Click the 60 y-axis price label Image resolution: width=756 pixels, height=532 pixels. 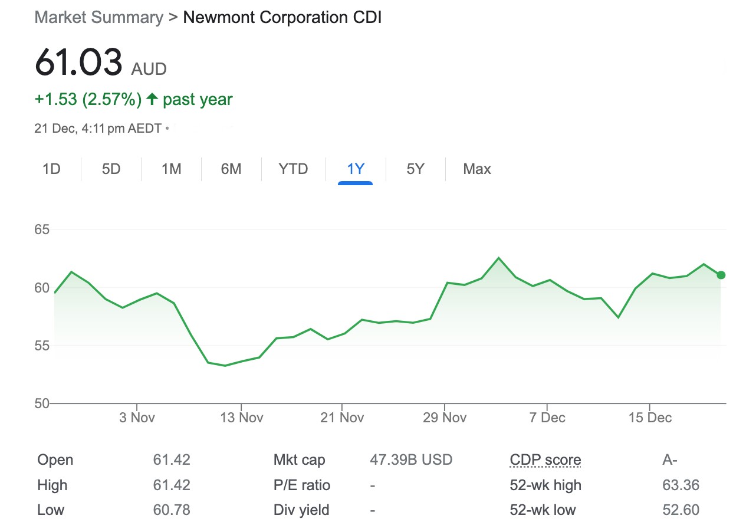point(42,288)
